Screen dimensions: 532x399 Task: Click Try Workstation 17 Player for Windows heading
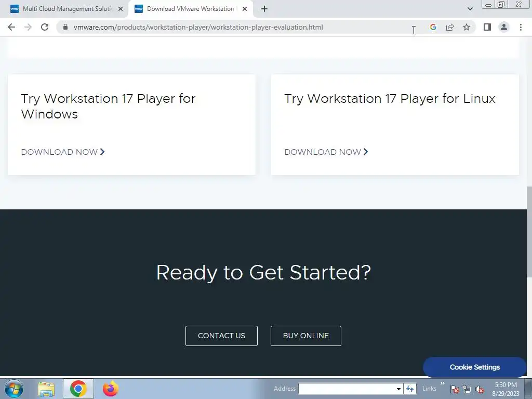pyautogui.click(x=108, y=106)
